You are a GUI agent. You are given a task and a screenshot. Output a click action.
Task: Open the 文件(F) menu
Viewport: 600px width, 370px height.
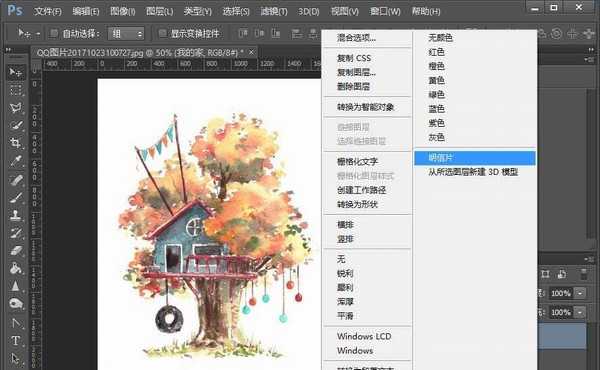click(47, 11)
